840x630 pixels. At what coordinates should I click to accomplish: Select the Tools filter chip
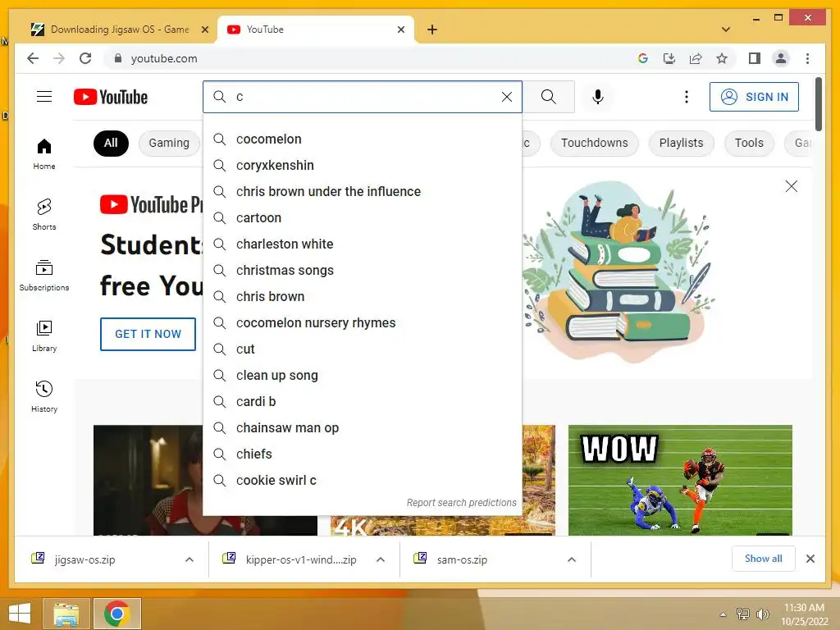point(749,143)
